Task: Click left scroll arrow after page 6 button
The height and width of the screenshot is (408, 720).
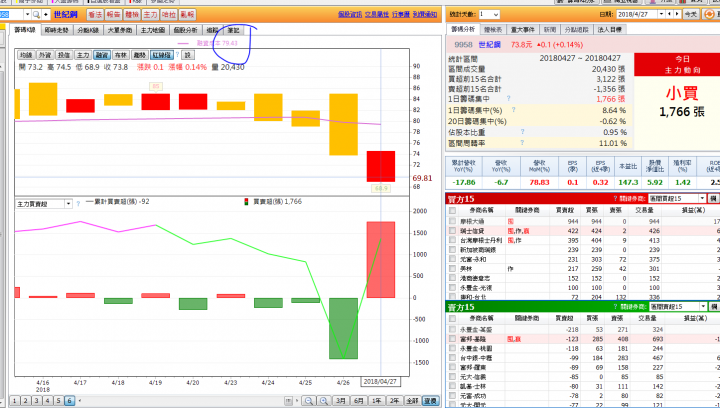Action: (x=79, y=401)
